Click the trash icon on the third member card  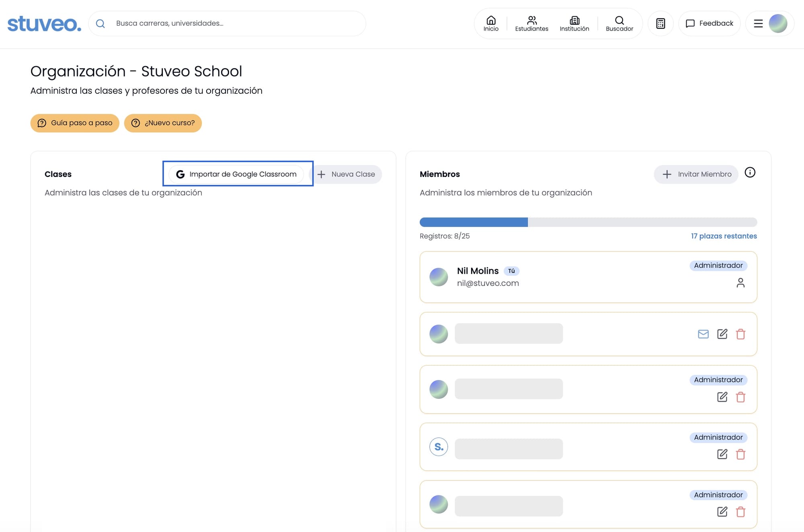coord(740,397)
